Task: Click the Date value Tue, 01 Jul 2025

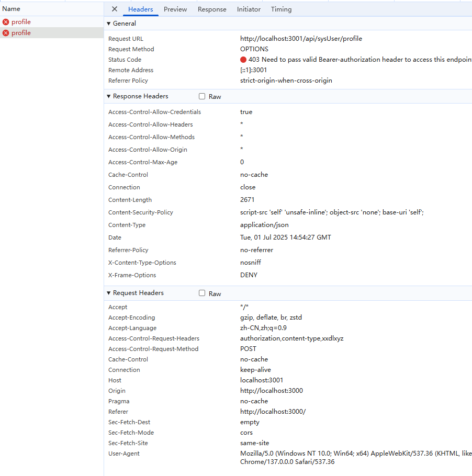Action: [x=286, y=237]
